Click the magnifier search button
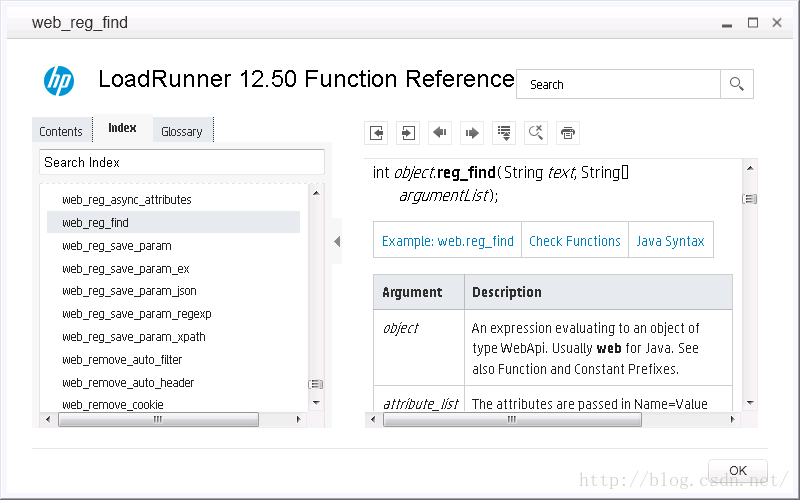Image resolution: width=800 pixels, height=500 pixels. [x=737, y=84]
